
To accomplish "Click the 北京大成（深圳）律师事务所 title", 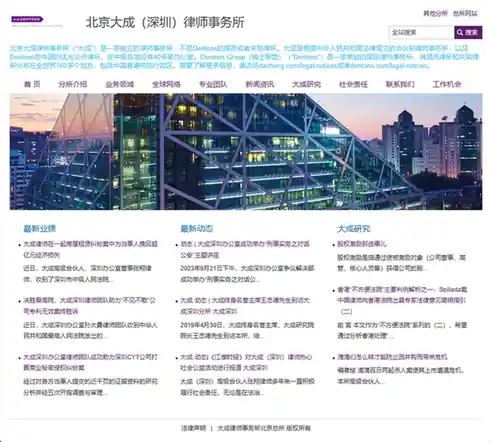I will click(x=165, y=22).
